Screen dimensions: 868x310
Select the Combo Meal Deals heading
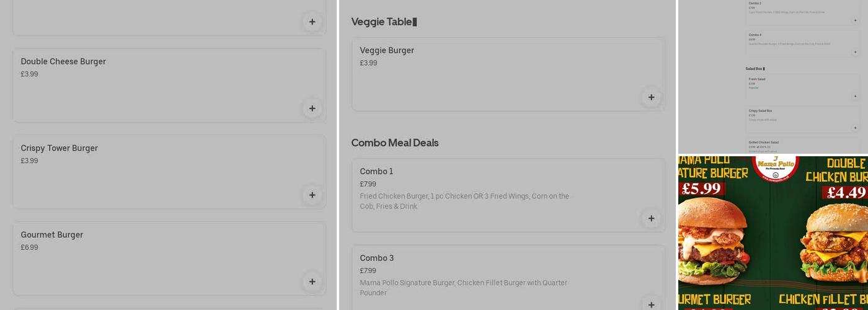tap(395, 143)
